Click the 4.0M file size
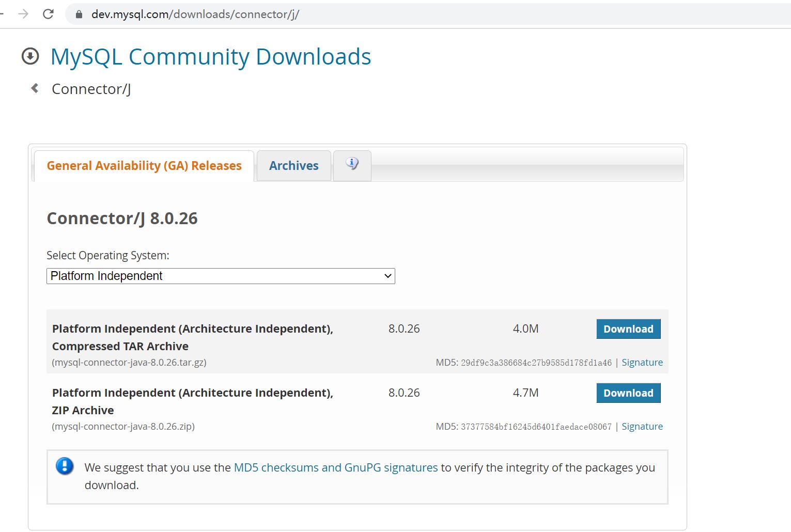The width and height of the screenshot is (791, 532). 525,329
